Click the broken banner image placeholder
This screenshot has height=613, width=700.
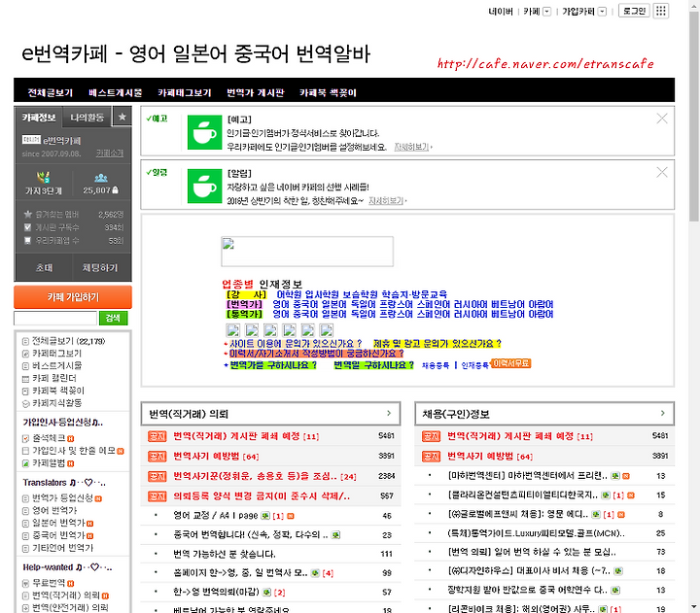307,252
